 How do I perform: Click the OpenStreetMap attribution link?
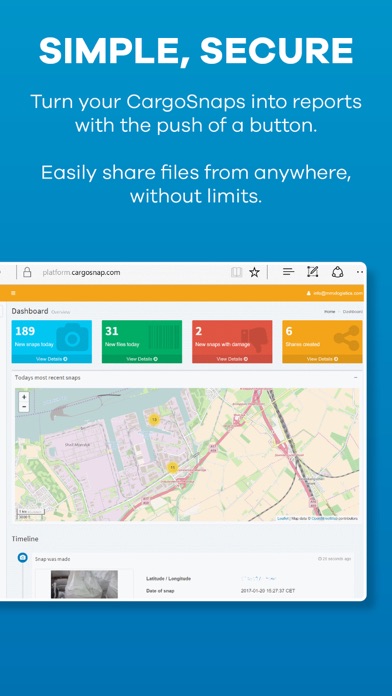324,518
